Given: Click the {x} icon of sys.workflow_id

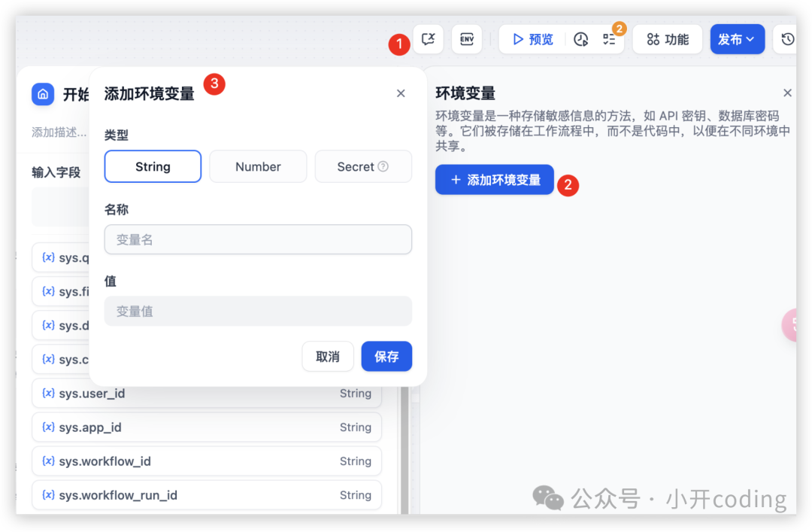Looking at the screenshot, I should point(48,461).
